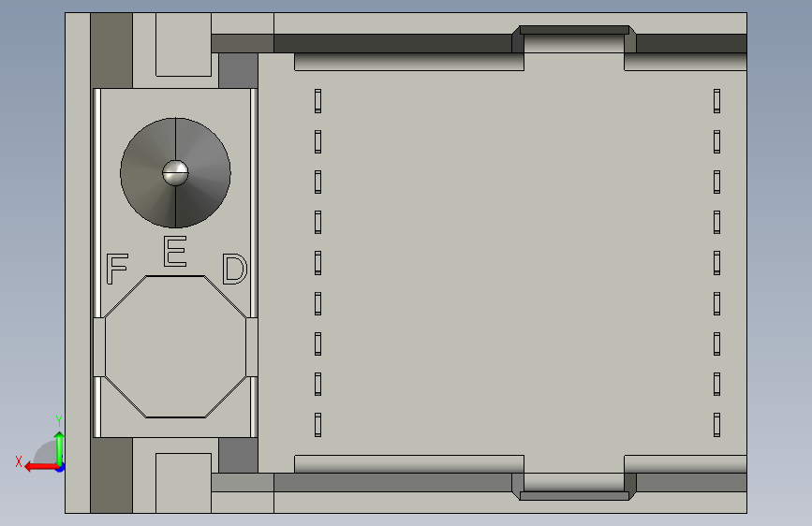Screen dimensions: 812x526
Task: Click the green Y axis arrow of the triad
Action: (x=60, y=449)
